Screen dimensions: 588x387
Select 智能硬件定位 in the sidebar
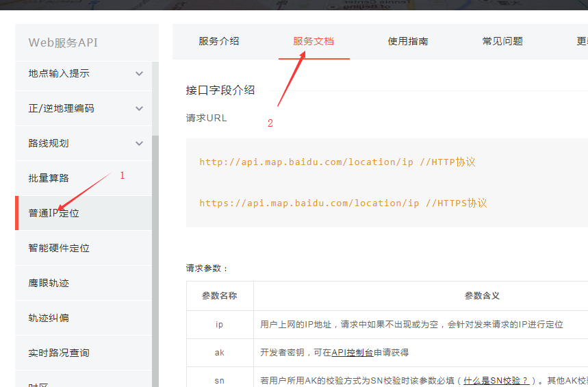tap(84, 248)
